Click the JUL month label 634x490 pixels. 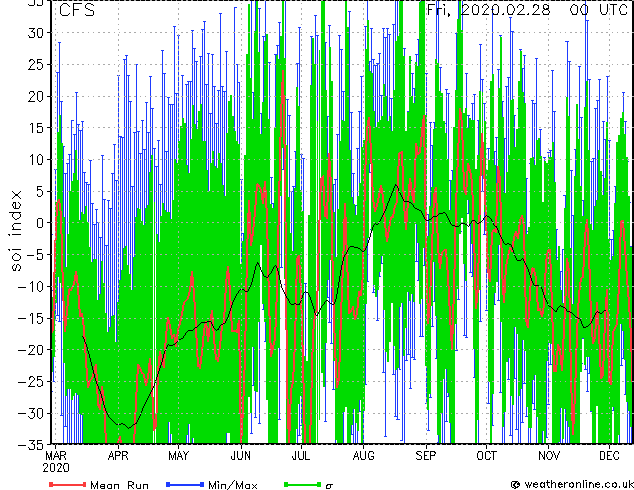click(x=301, y=456)
